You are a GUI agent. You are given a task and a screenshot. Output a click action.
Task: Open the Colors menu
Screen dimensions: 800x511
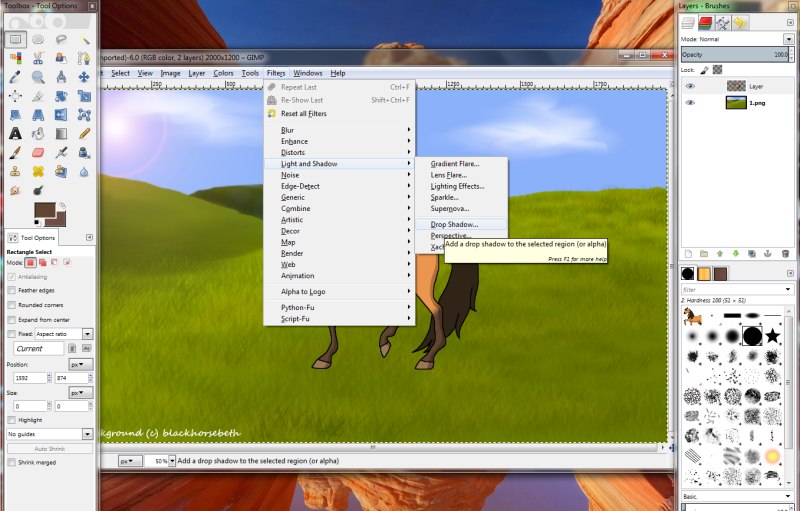click(223, 73)
